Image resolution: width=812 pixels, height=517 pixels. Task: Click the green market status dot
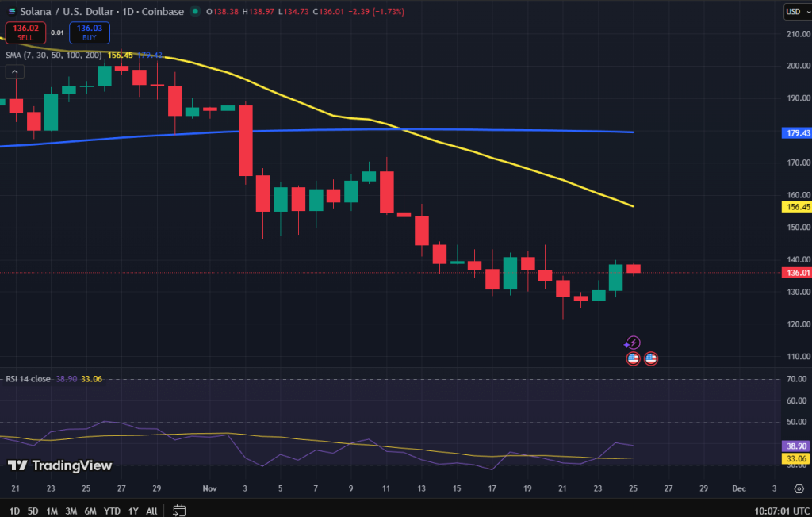coord(195,11)
